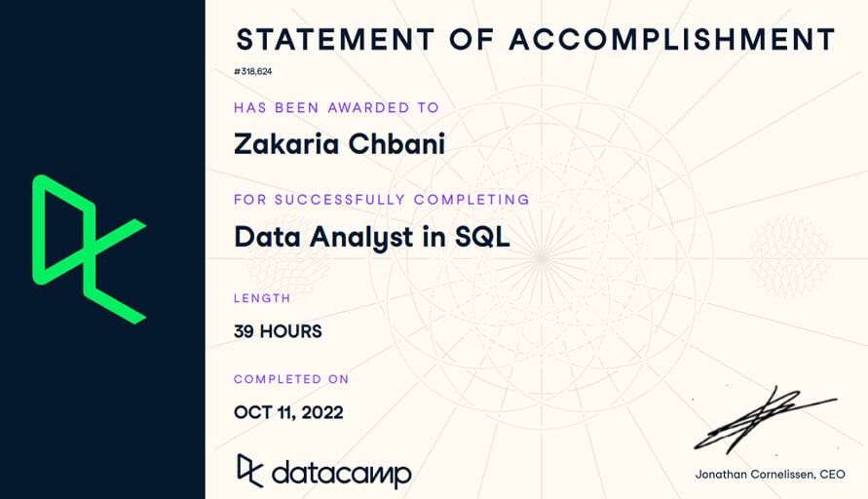Click the small DataCamp logo beside the wordmark
Viewport: 868px width, 499px height.
point(249,470)
